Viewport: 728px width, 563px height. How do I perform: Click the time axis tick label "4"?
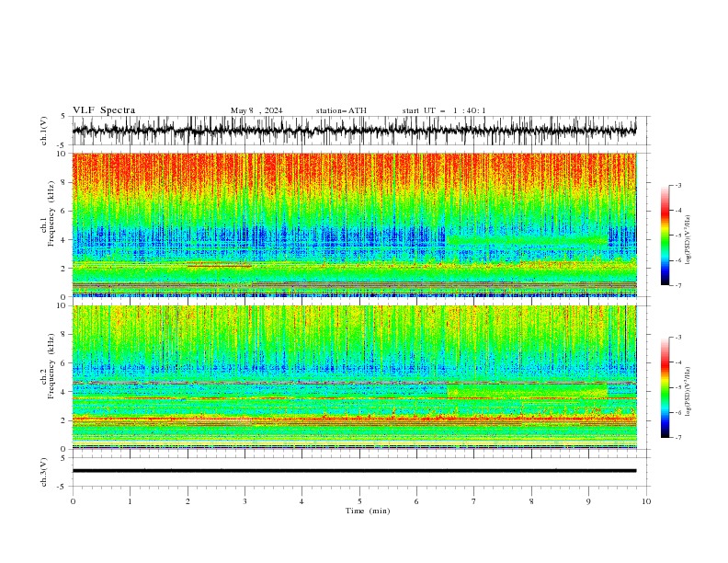pyautogui.click(x=301, y=501)
